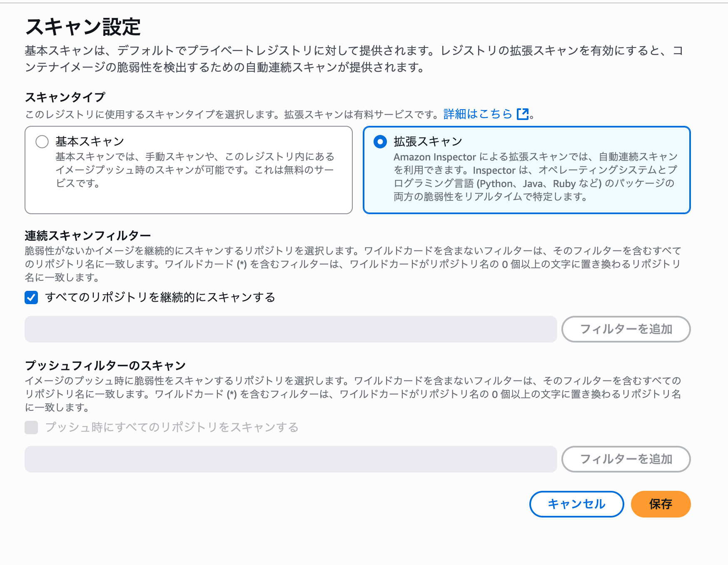Screen dimensions: 728x565
Task: Click the continuous scan filter input field
Action: 292,329
